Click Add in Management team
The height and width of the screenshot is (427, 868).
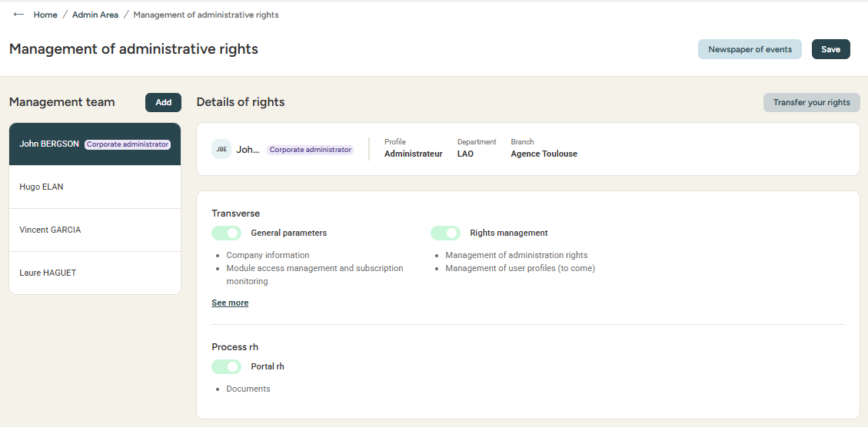(163, 102)
